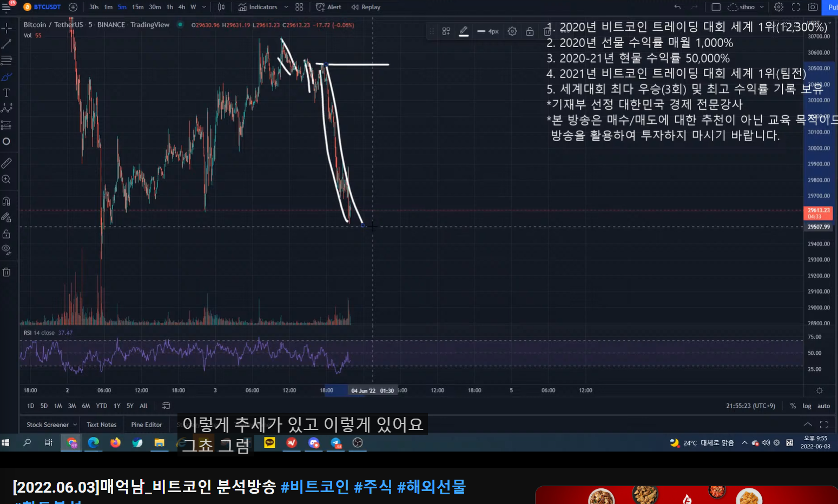Viewport: 838px width, 504px height.
Task: Set the date range to 3M
Action: click(72, 406)
